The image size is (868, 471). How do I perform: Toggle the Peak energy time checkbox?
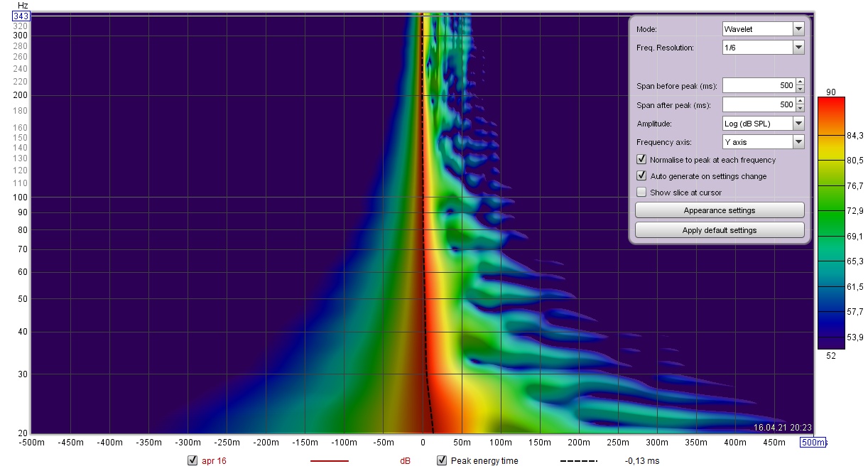442,460
